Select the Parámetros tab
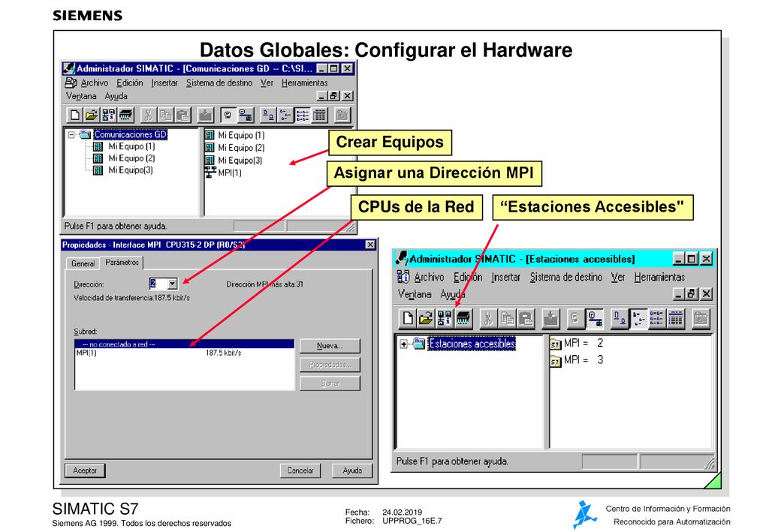Screen dimensions: 769x532 tap(122, 262)
